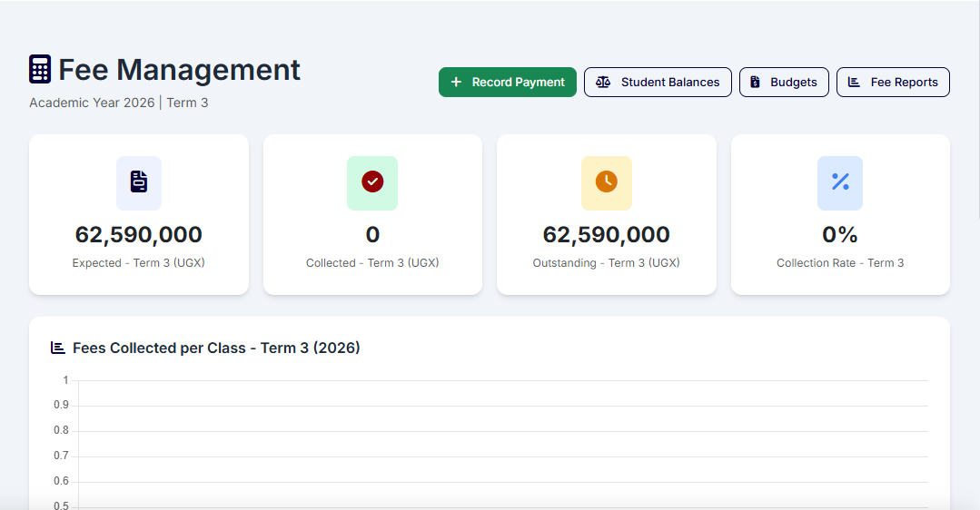Click the 0% collection rate value

click(840, 235)
